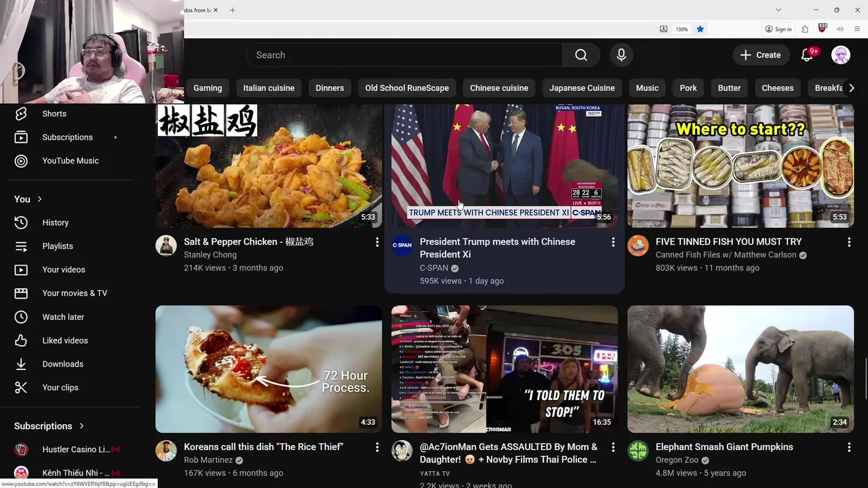868x488 pixels.
Task: Open menu for Ac7ionMan video
Action: click(613, 447)
